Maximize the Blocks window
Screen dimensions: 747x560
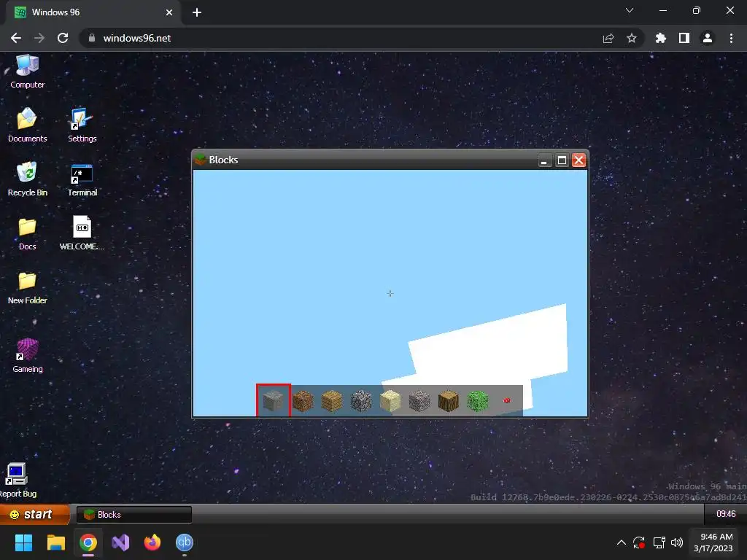562,160
